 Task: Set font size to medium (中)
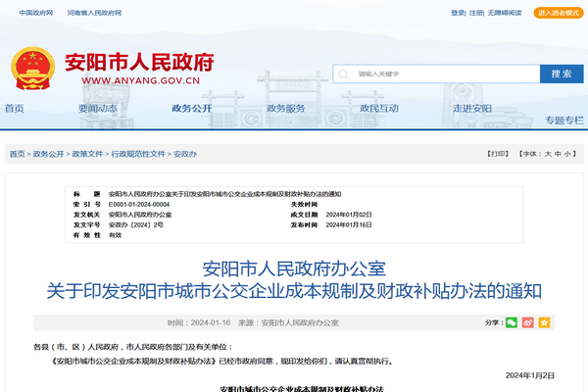(557, 154)
